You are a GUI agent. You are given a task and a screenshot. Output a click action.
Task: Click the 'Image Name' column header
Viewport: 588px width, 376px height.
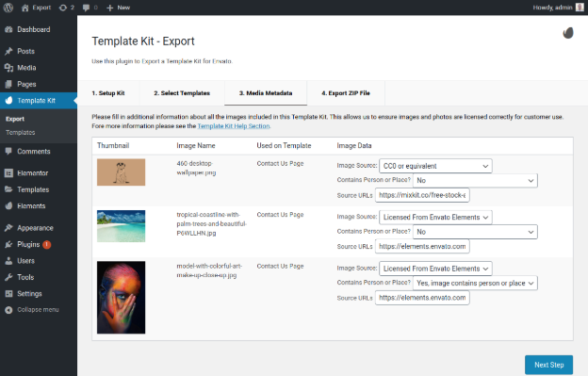pos(196,145)
